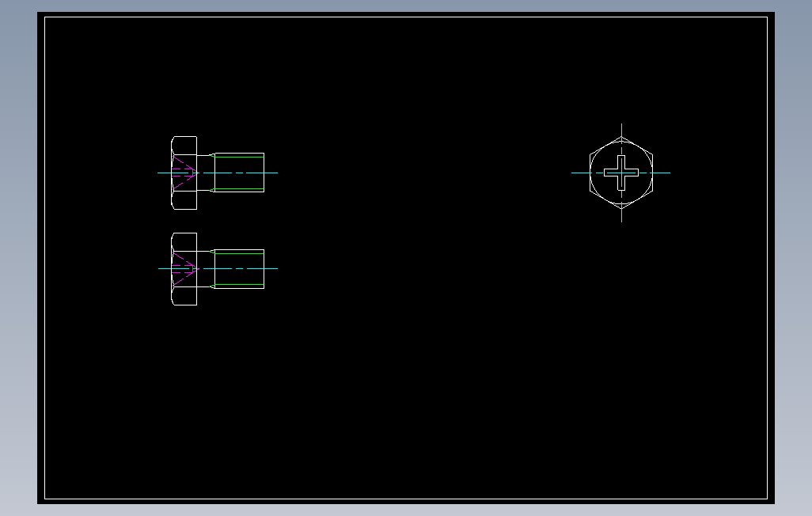Screen dimensions: 812x516
Task: Select the magenta hidden recess in lower bolt
Action: click(184, 269)
